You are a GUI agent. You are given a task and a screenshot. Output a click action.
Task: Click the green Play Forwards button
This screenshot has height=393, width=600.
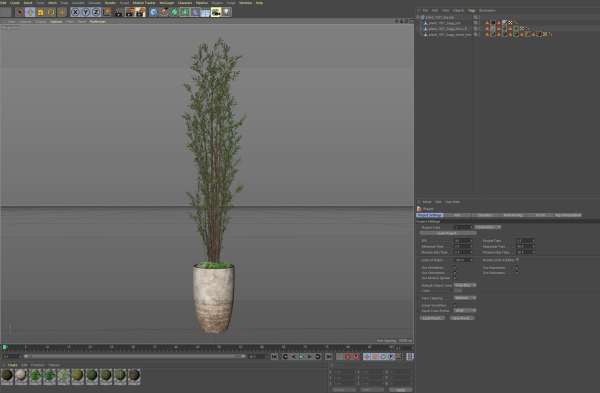pyautogui.click(x=302, y=357)
